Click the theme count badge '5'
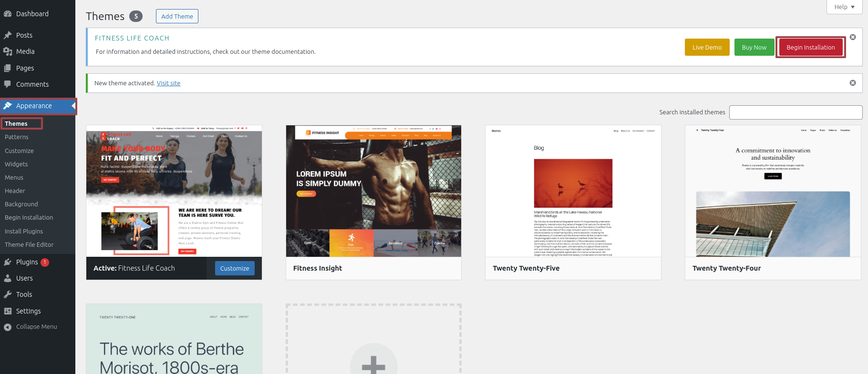The height and width of the screenshot is (374, 868). pyautogui.click(x=136, y=16)
